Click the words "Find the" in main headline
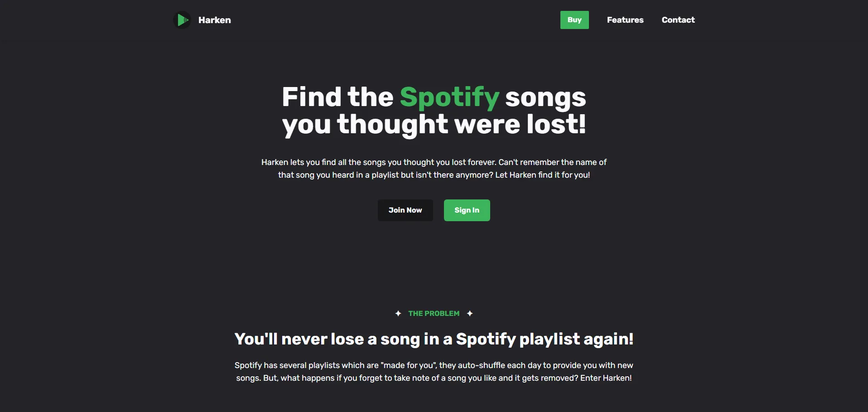 tap(338, 97)
